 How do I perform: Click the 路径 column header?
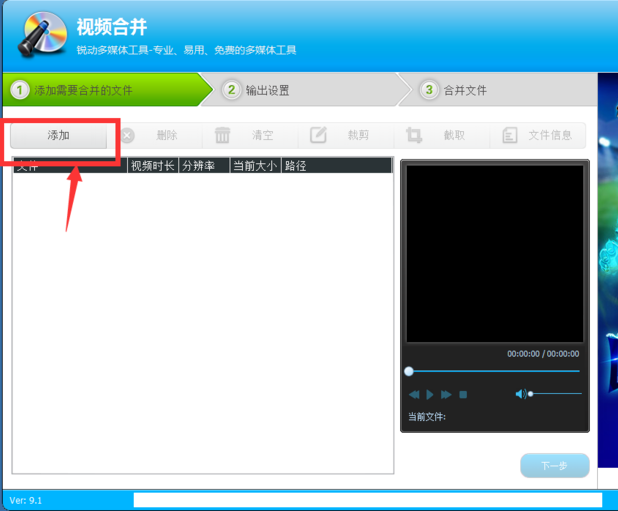(337, 165)
